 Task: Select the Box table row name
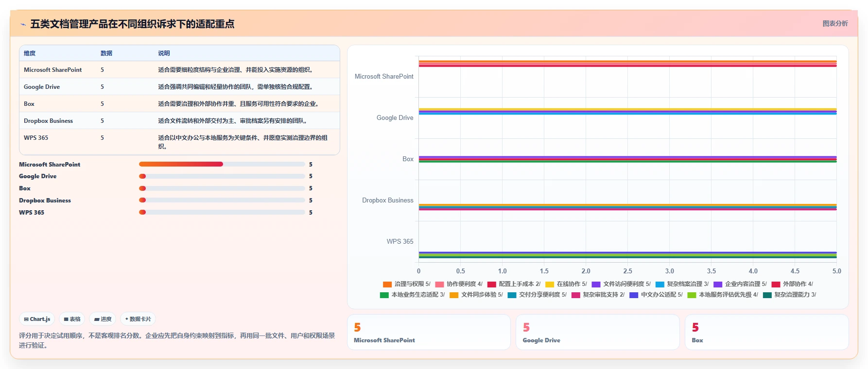coord(29,104)
